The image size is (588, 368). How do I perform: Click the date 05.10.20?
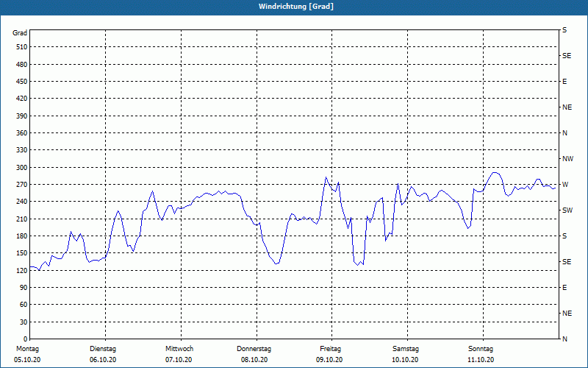(x=27, y=360)
